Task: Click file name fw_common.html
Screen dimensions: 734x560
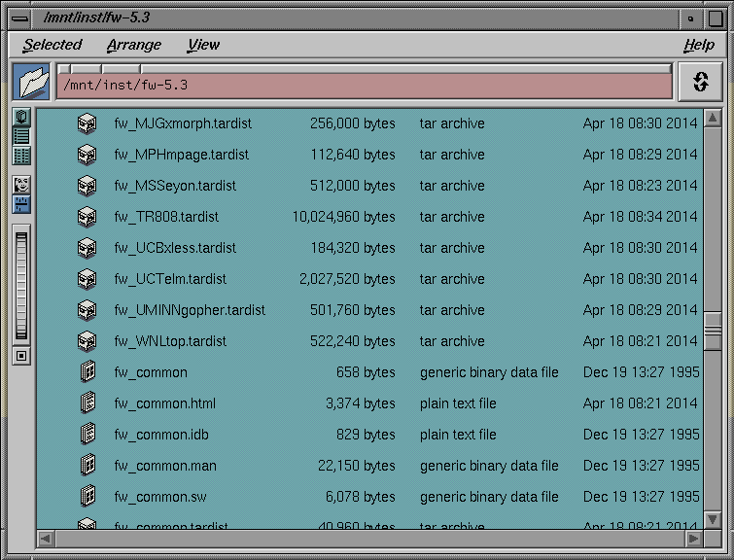Action: tap(164, 403)
